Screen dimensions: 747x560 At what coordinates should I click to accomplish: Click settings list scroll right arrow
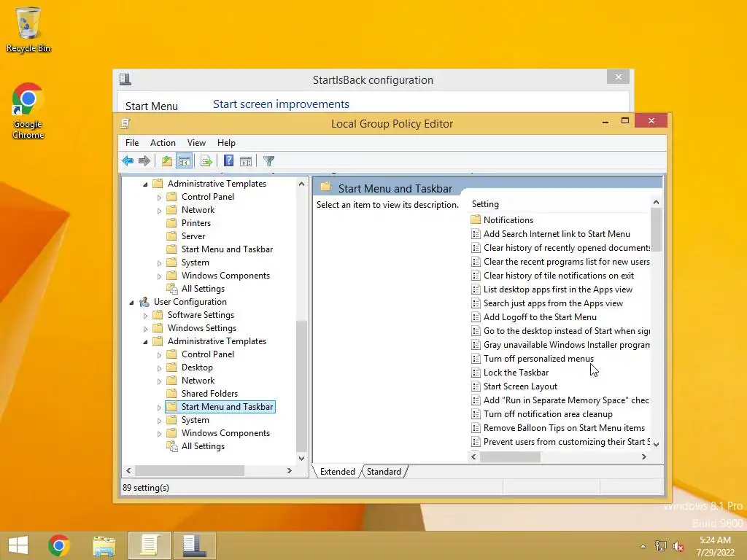coord(644,456)
